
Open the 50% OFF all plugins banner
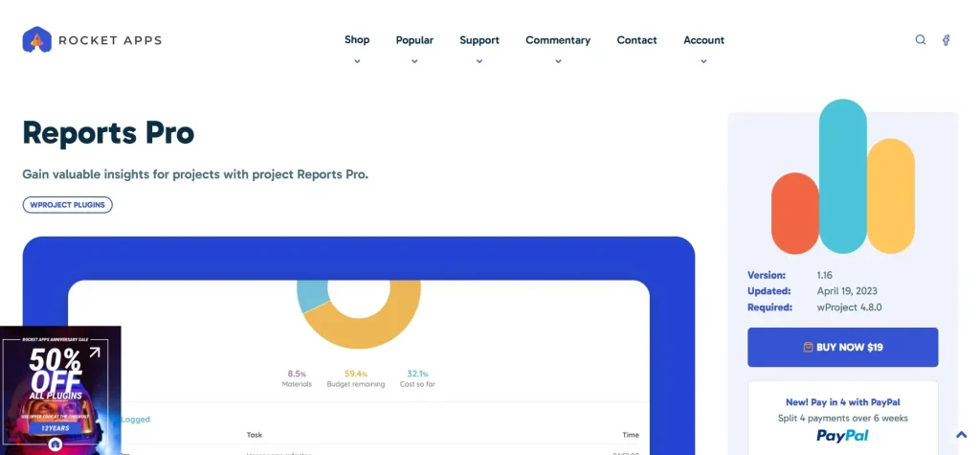(60, 390)
